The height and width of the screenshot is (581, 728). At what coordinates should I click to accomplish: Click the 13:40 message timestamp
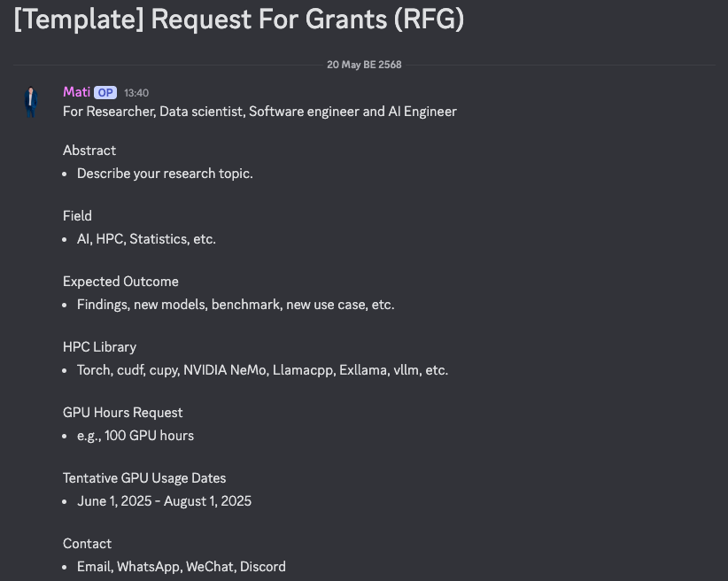pyautogui.click(x=136, y=93)
